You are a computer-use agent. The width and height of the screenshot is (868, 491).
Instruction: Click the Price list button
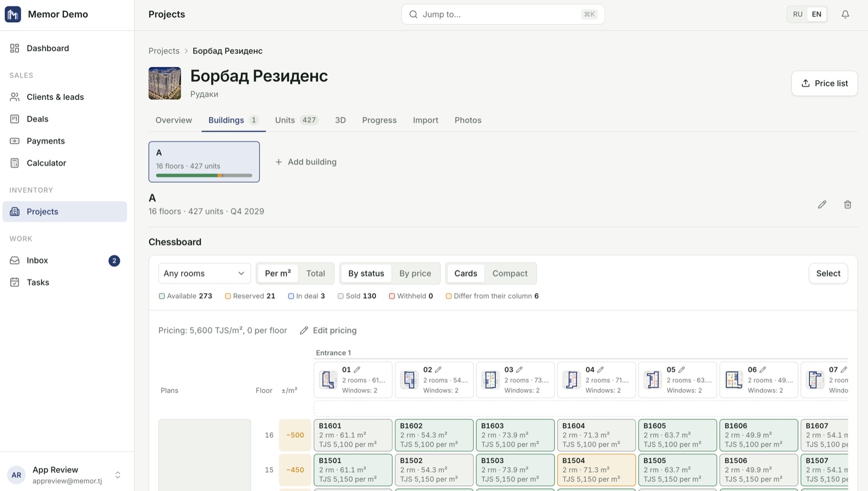824,83
